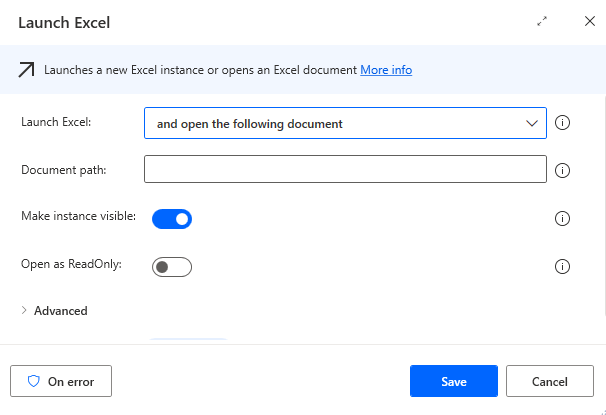Close the Launch Excel dialog

coord(589,21)
